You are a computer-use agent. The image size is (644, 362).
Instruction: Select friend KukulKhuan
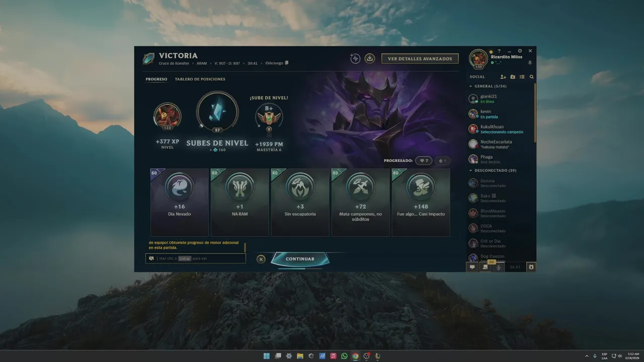500,129
